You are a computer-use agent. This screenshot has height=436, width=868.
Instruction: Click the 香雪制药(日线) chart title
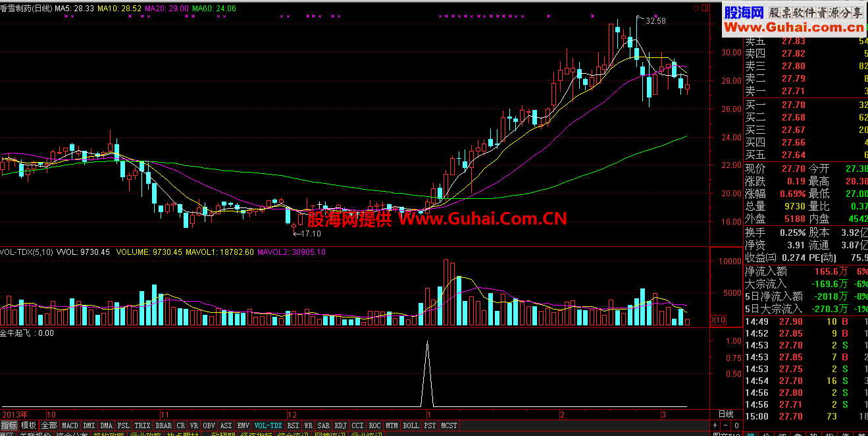(x=26, y=8)
